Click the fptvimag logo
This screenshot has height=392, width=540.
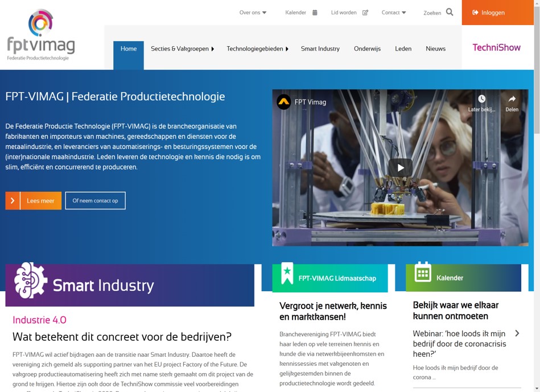point(41,35)
